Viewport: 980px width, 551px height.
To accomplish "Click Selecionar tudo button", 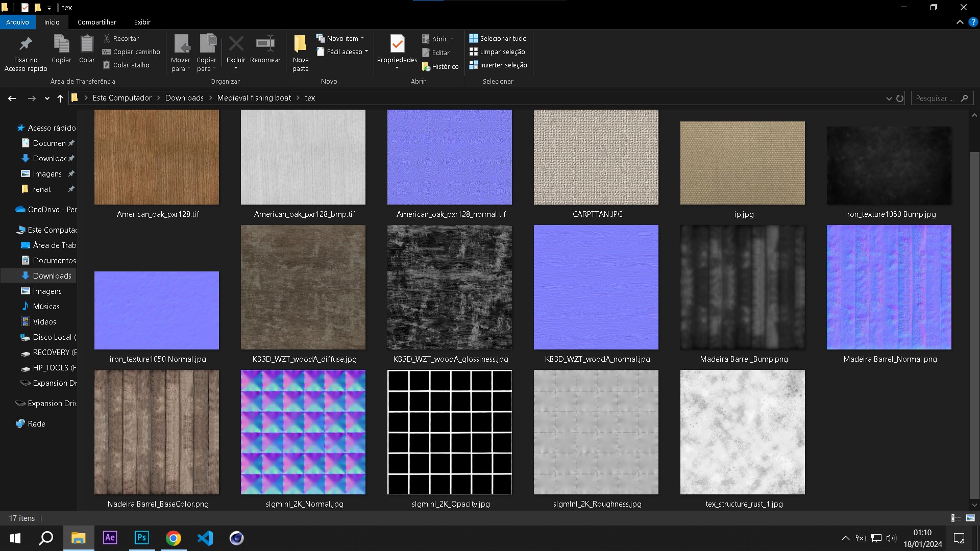I will 498,38.
